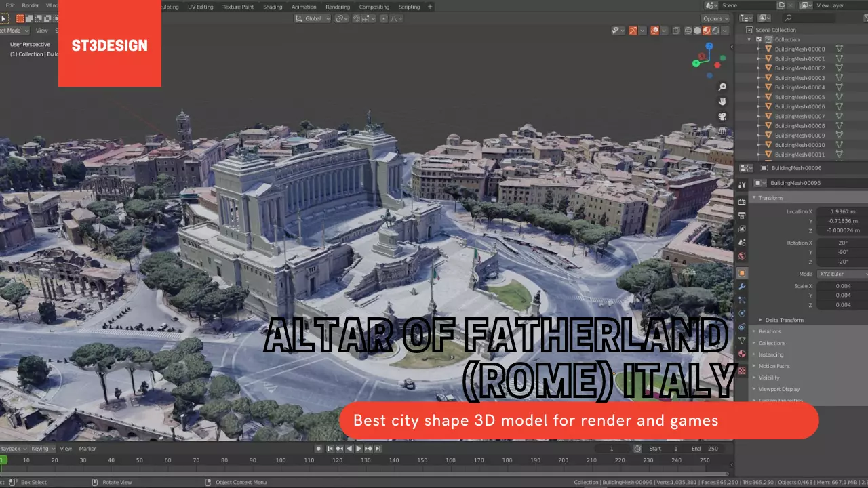This screenshot has height=488, width=868.
Task: Switch to the Compositing workspace tab
Action: (374, 7)
